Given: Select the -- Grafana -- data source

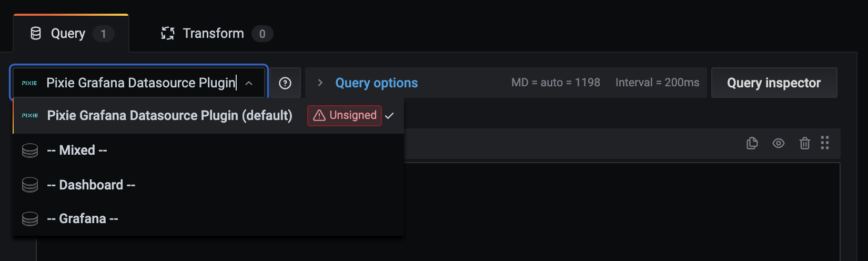Looking at the screenshot, I should [x=83, y=219].
